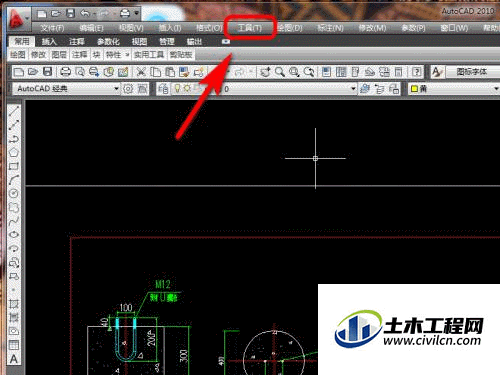Click the Plot printer icon in quick access toolbar
This screenshot has width=500, height=375.
pyautogui.click(x=125, y=14)
